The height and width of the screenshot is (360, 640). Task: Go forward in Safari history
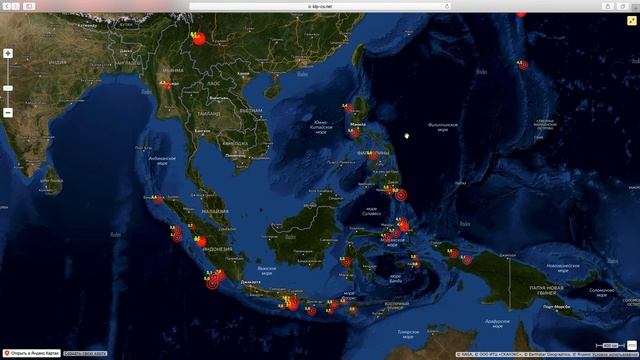coord(16,6)
